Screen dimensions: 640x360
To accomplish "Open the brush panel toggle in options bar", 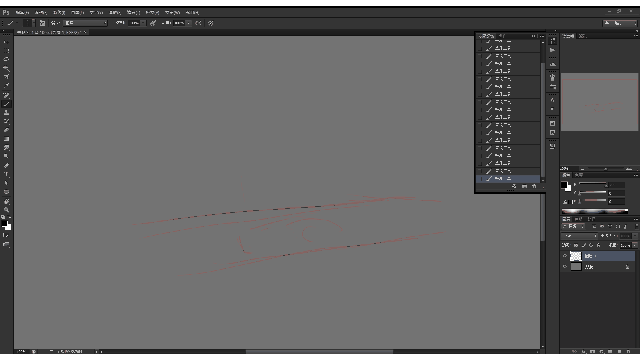I will 42,23.
